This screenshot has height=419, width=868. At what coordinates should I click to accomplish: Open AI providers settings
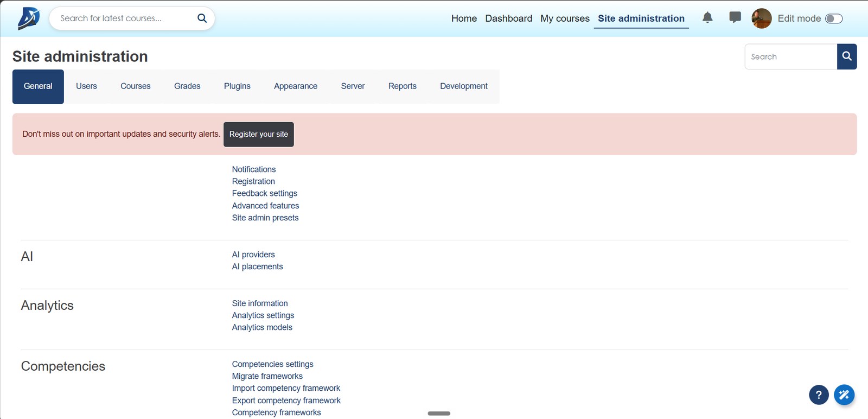pos(253,255)
